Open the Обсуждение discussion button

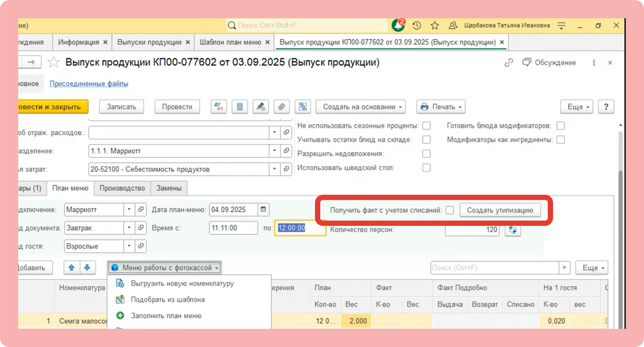(549, 63)
